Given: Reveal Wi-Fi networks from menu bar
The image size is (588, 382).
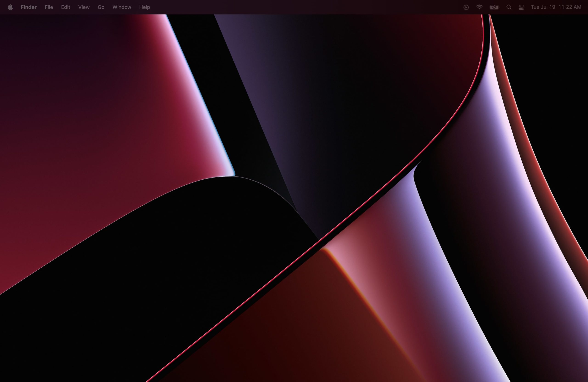Looking at the screenshot, I should pyautogui.click(x=479, y=7).
